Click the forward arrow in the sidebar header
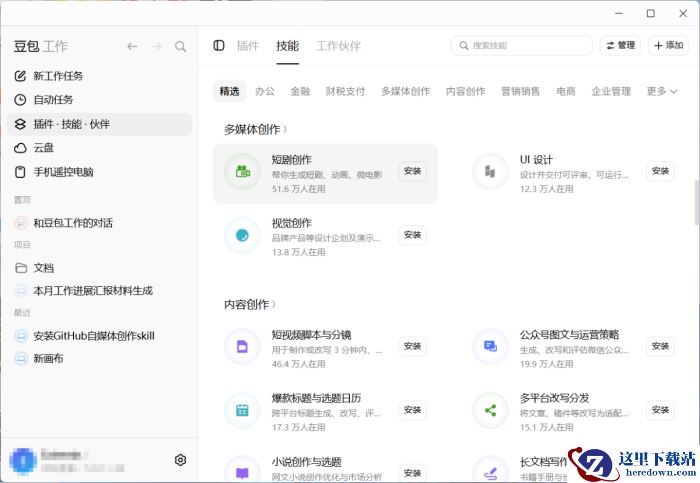Screen dimensions: 700x483 (x=156, y=46)
